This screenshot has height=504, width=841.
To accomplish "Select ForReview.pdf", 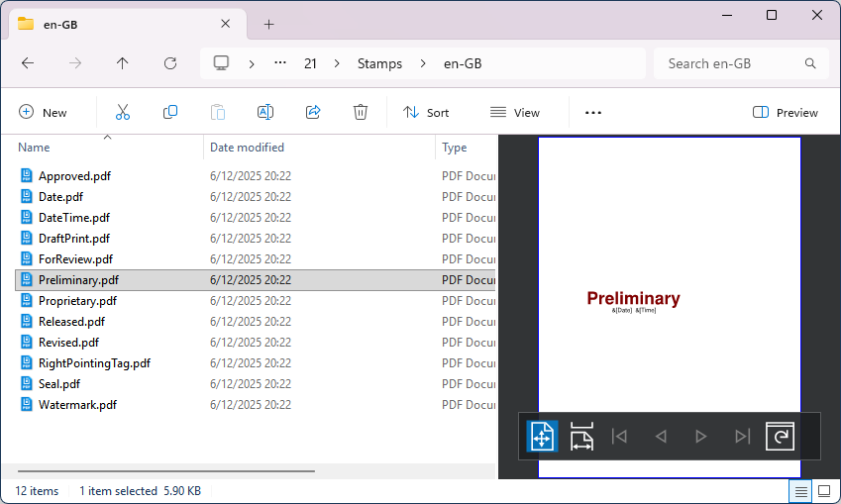I will pos(256,259).
